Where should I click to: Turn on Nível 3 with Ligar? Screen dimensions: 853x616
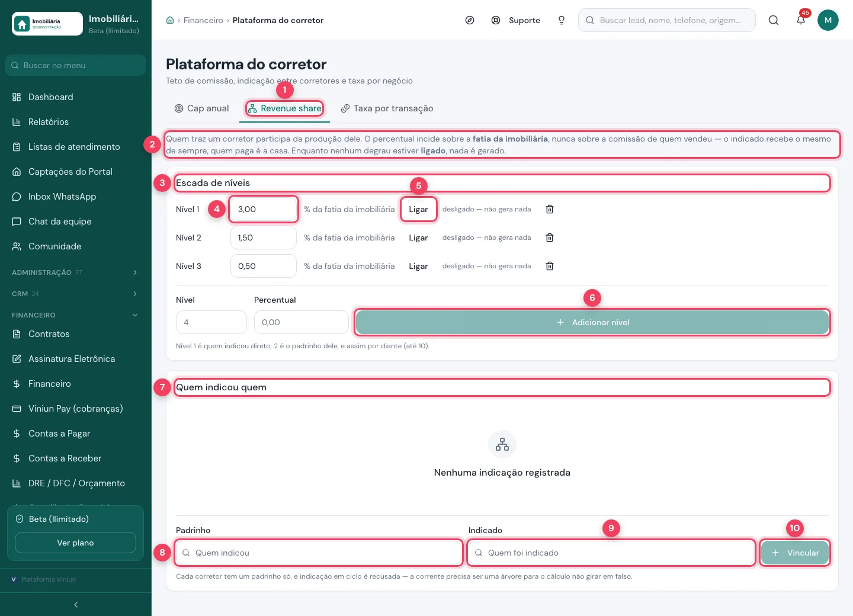(418, 266)
